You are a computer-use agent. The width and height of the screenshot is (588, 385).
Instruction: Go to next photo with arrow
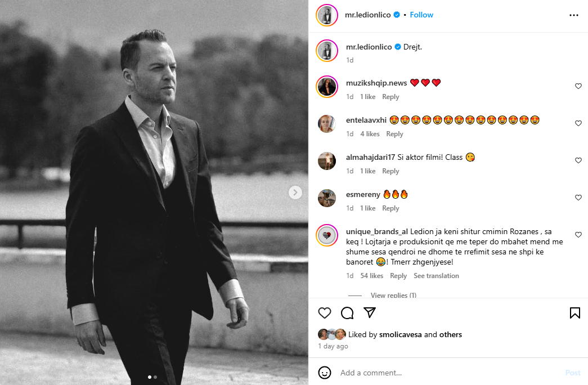(295, 192)
